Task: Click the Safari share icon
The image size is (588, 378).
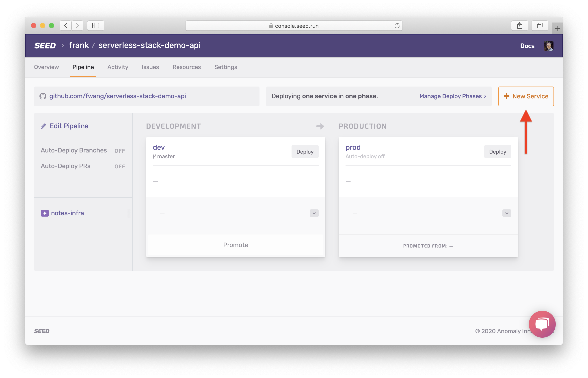Action: [x=519, y=26]
